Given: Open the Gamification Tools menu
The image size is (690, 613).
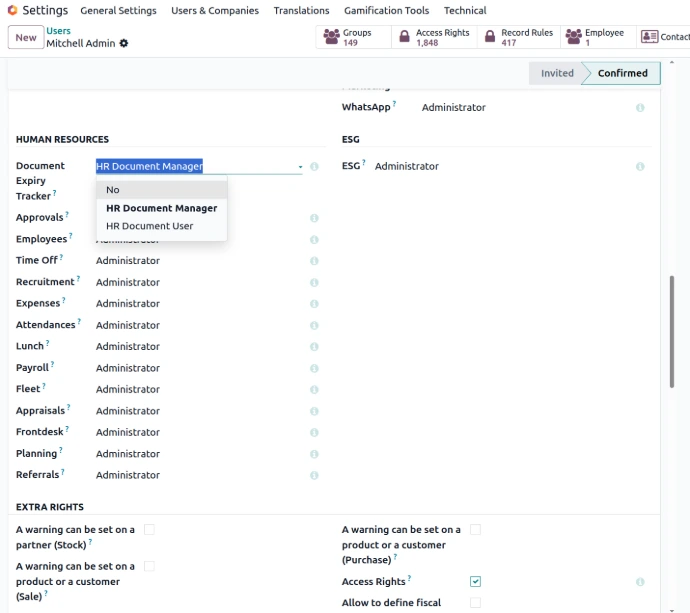Looking at the screenshot, I should tap(386, 11).
